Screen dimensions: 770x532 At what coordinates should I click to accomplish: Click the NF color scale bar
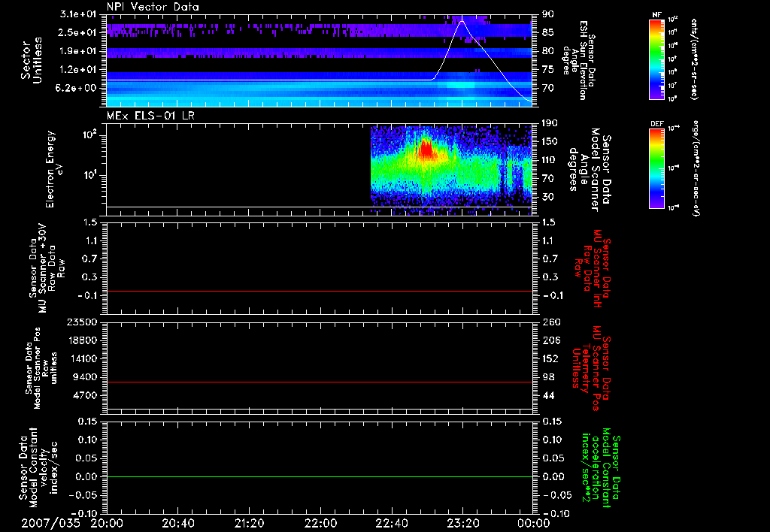[657, 59]
